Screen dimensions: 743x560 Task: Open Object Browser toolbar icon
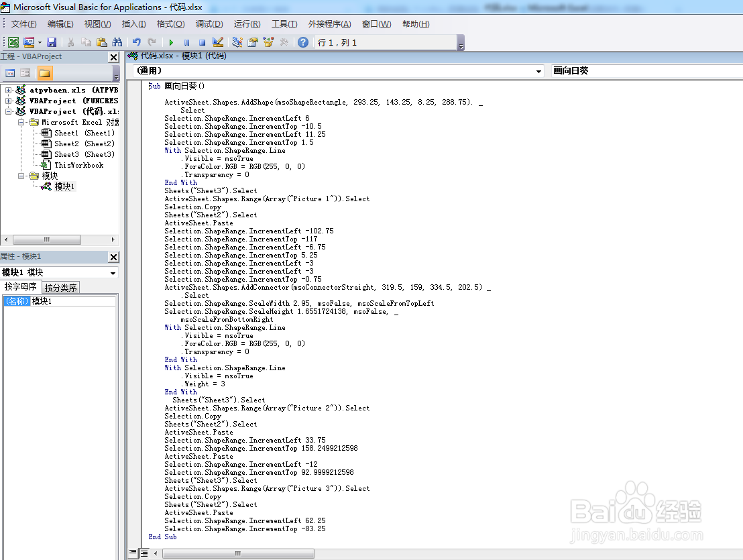(x=268, y=42)
